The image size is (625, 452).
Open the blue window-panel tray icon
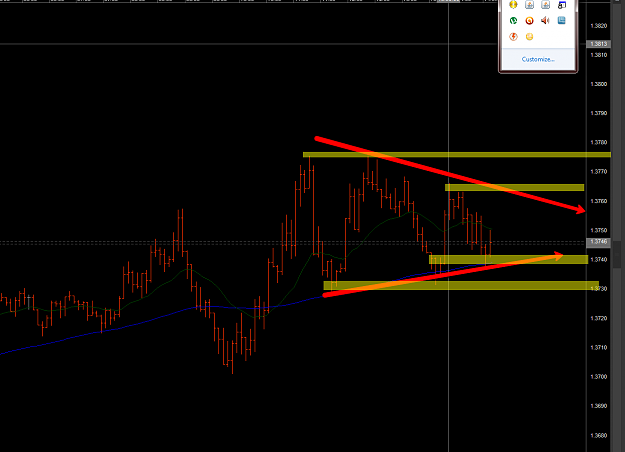[562, 21]
